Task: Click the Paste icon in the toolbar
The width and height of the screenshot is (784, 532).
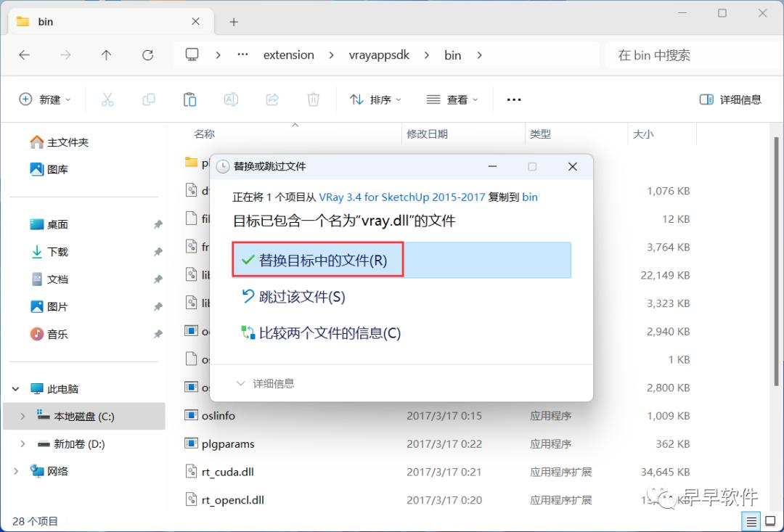Action: click(x=189, y=99)
